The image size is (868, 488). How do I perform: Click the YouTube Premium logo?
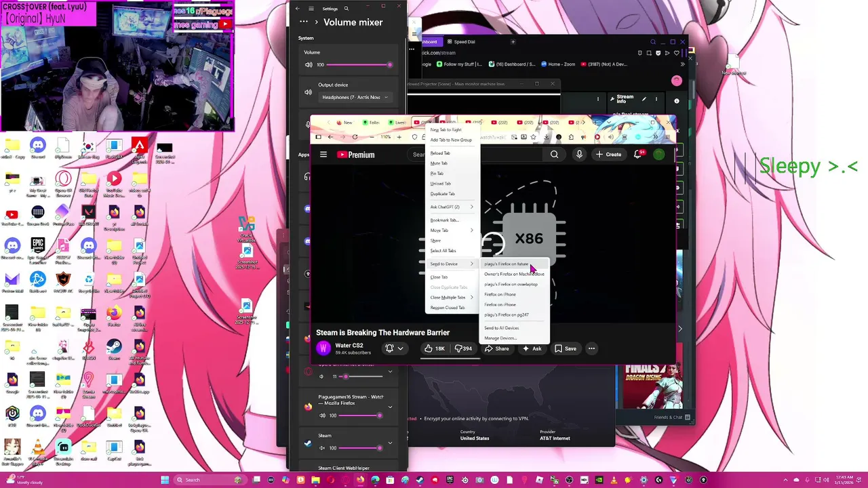(x=356, y=155)
